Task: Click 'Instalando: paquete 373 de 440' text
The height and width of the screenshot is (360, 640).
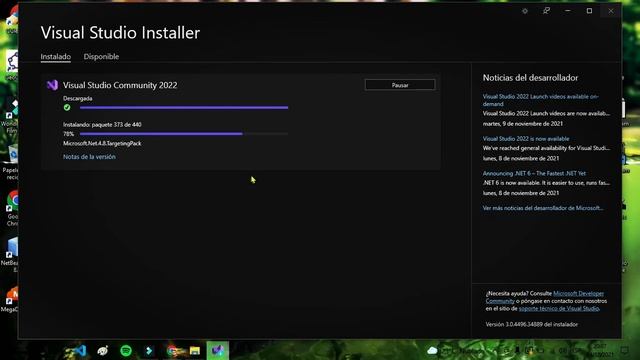Action: (x=102, y=125)
